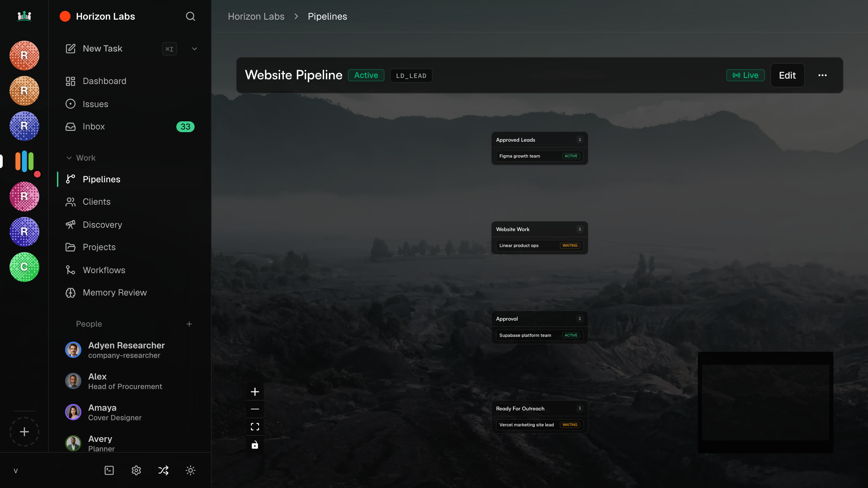Open the Linear product ops card
The height and width of the screenshot is (488, 868).
tap(539, 245)
